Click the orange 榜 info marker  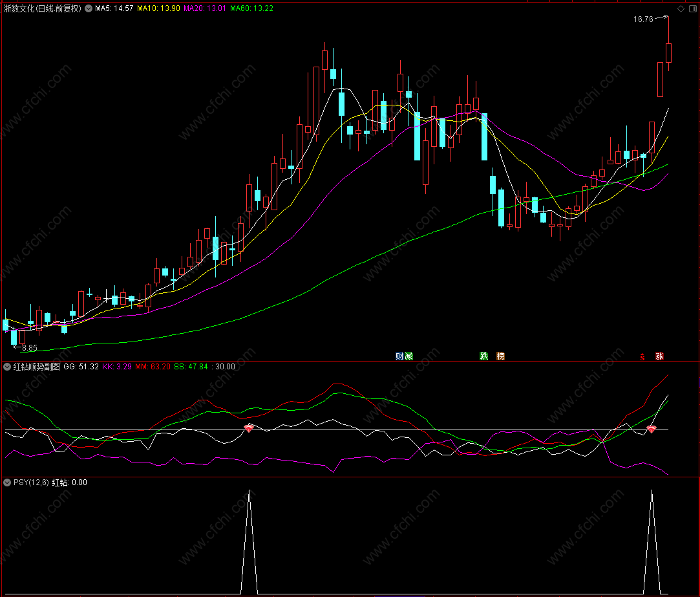click(x=500, y=356)
